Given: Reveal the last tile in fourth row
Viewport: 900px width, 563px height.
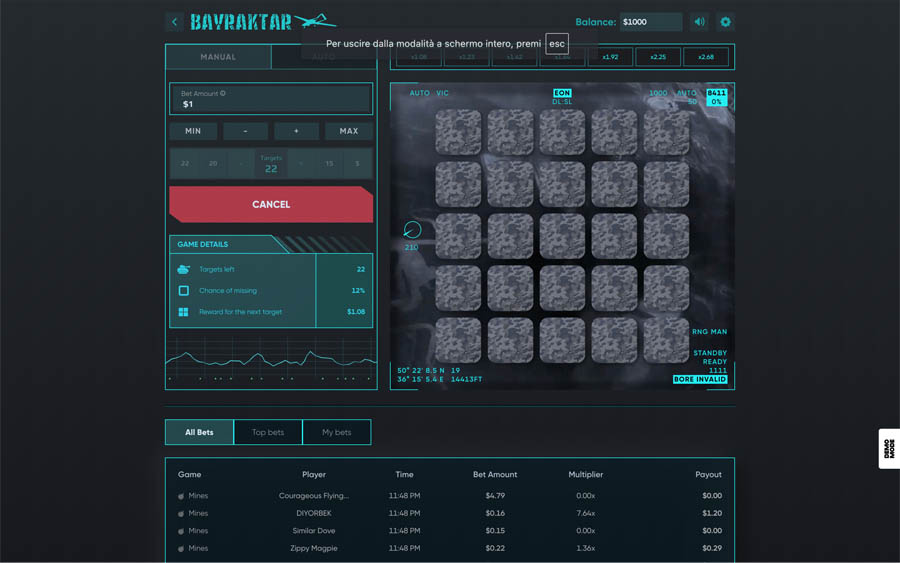Looking at the screenshot, I should (x=666, y=288).
